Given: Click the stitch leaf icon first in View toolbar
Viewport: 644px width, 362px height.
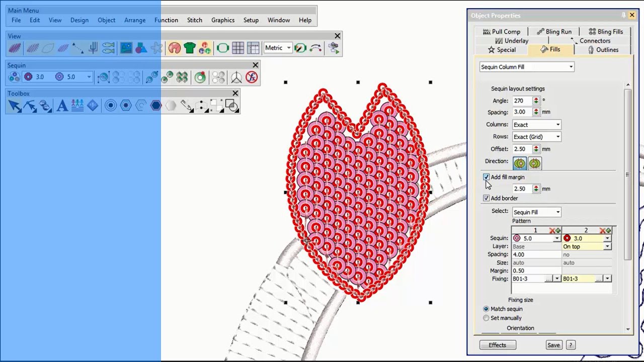Looking at the screenshot, I should tap(15, 48).
